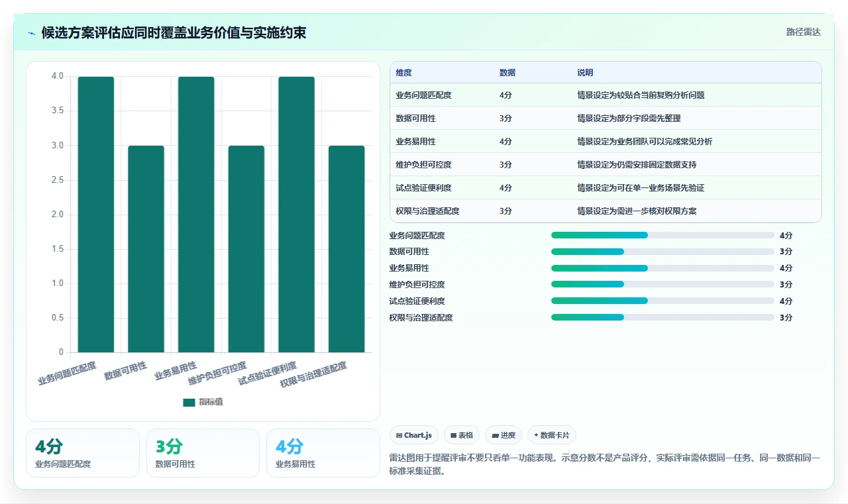Click the 进度 chip

coord(503,435)
